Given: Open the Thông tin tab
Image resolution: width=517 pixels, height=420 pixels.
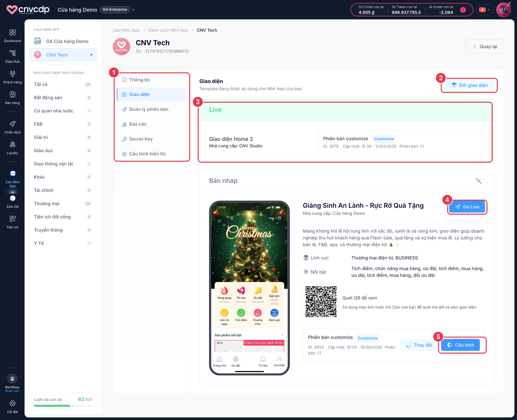Looking at the screenshot, I should point(152,80).
